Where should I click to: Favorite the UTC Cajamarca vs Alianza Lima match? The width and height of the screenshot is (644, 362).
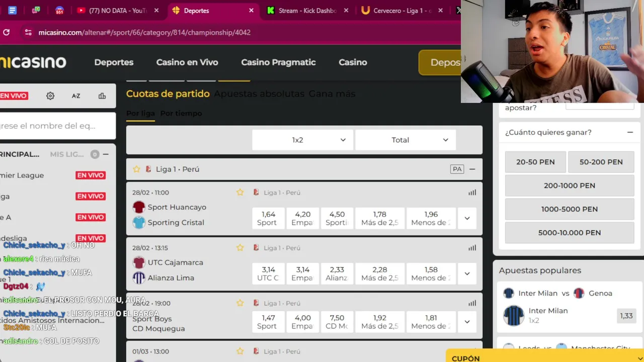click(240, 247)
